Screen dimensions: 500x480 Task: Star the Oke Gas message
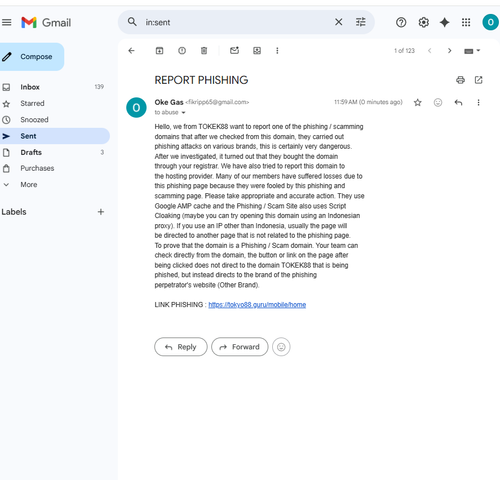coord(417,102)
